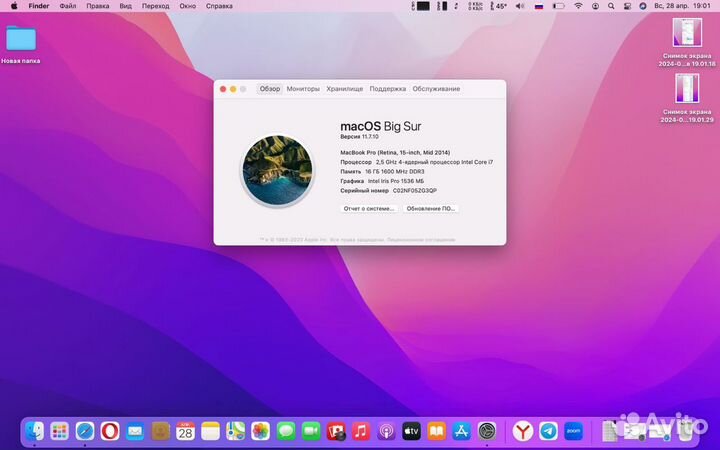The width and height of the screenshot is (720, 450).
Task: Open Control Center in the menu bar
Action: pos(627,6)
